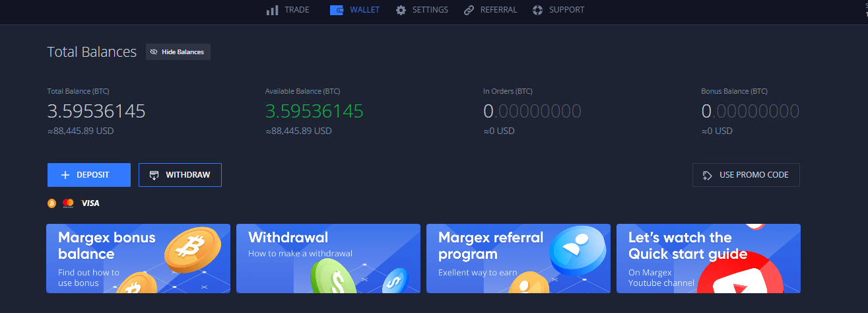Click the eye-slash icon in Hide Balances
Screen dimensions: 868x313
pos(154,52)
